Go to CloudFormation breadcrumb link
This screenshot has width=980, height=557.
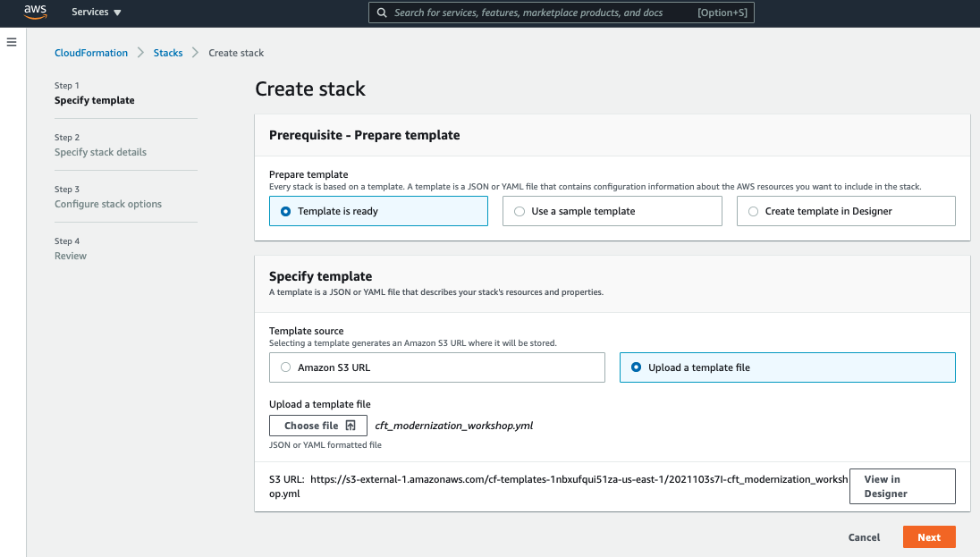point(90,53)
